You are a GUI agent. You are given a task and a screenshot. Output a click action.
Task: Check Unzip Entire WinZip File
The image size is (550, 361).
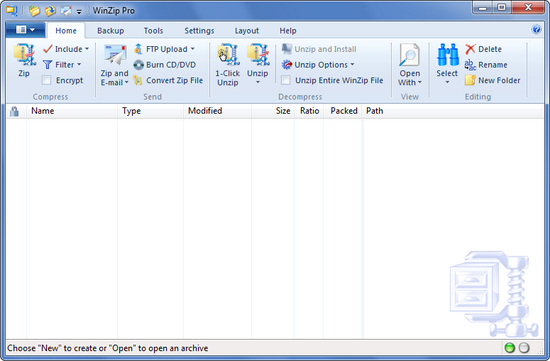286,80
